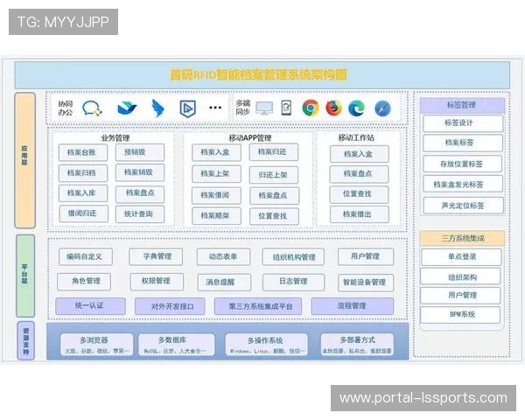Select the 组织架构 box

[461, 276]
